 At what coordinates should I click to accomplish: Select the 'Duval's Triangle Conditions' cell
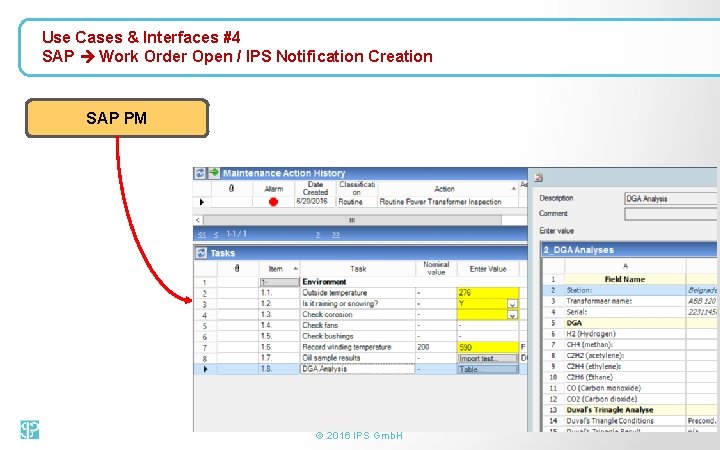(x=625, y=421)
